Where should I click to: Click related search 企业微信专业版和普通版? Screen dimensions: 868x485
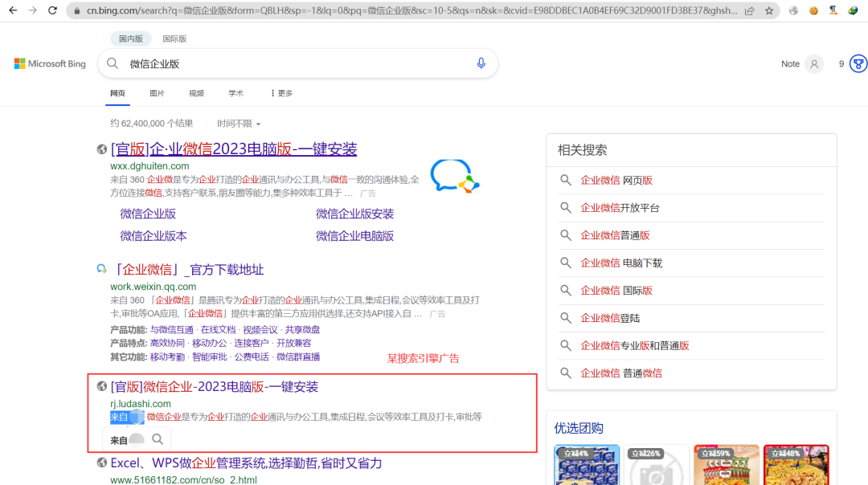pos(634,345)
